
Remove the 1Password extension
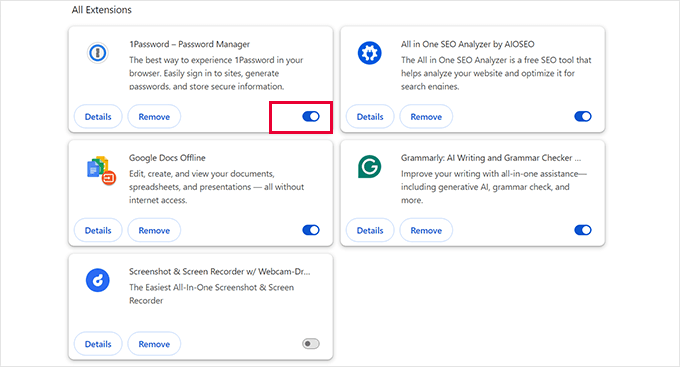point(154,117)
